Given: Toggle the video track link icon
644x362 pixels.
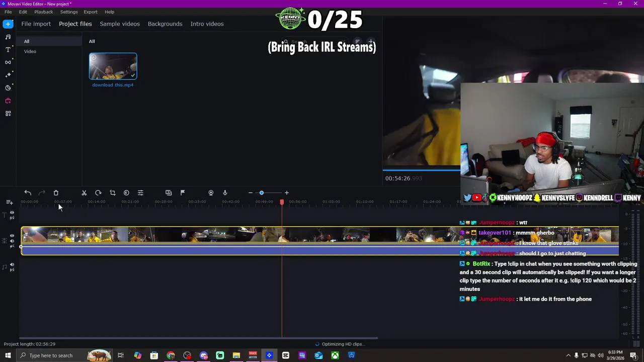Looking at the screenshot, I should click(12, 246).
